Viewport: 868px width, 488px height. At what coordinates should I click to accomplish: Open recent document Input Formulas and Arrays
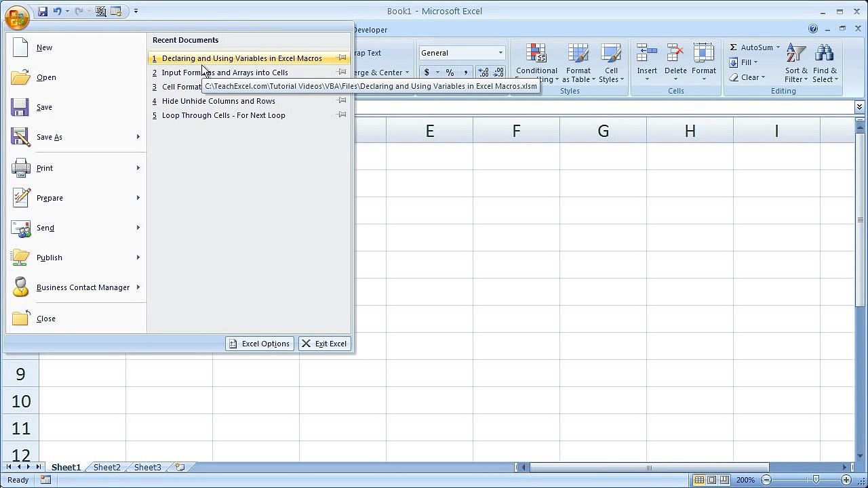(x=224, y=73)
